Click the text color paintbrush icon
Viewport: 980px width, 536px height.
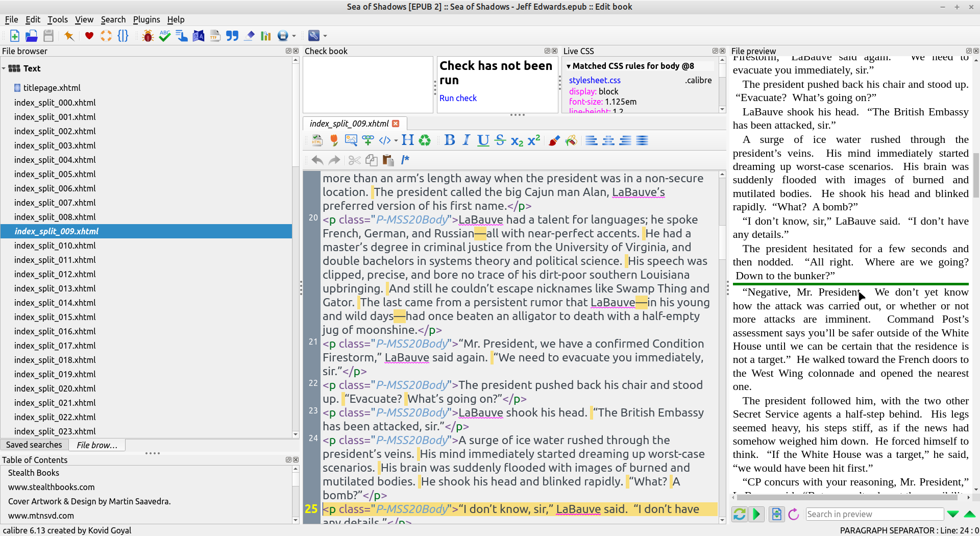click(x=554, y=140)
